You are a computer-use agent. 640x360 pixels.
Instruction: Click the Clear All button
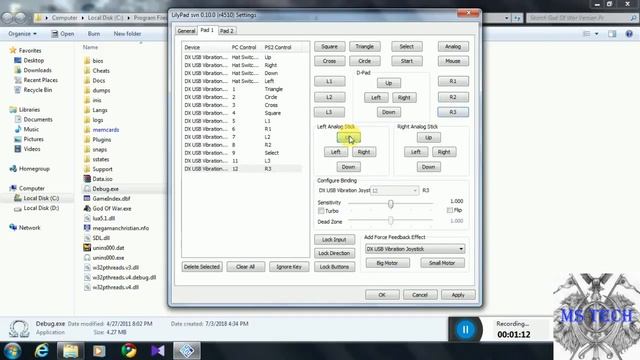246,267
